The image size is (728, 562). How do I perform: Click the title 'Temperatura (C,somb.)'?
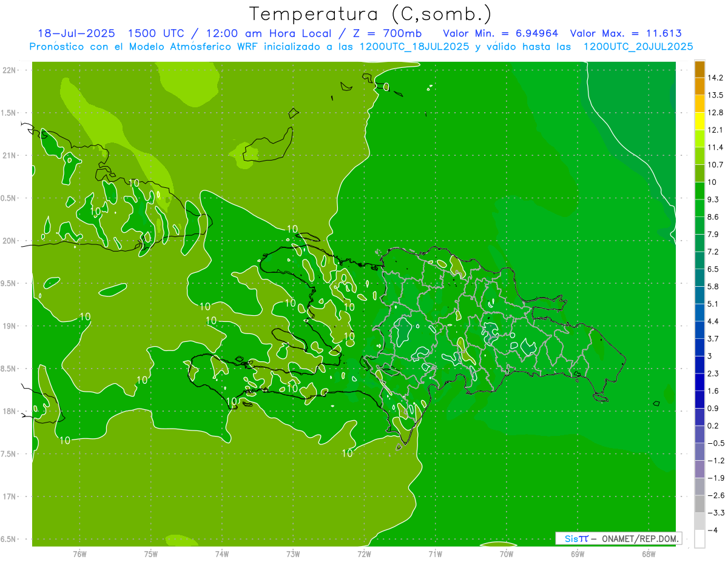371,14
